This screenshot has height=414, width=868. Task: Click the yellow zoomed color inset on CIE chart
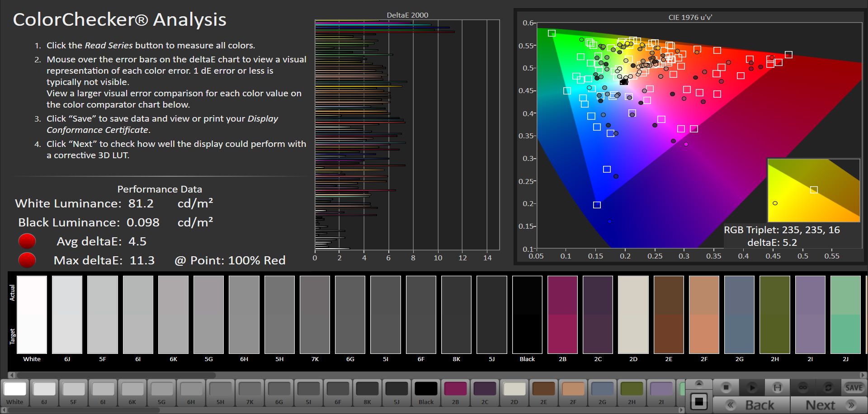tap(814, 190)
